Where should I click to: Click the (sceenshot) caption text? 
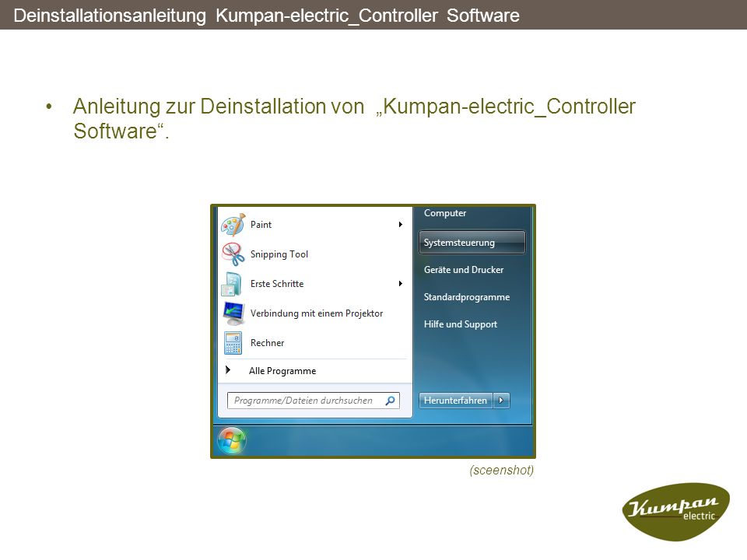click(x=502, y=471)
